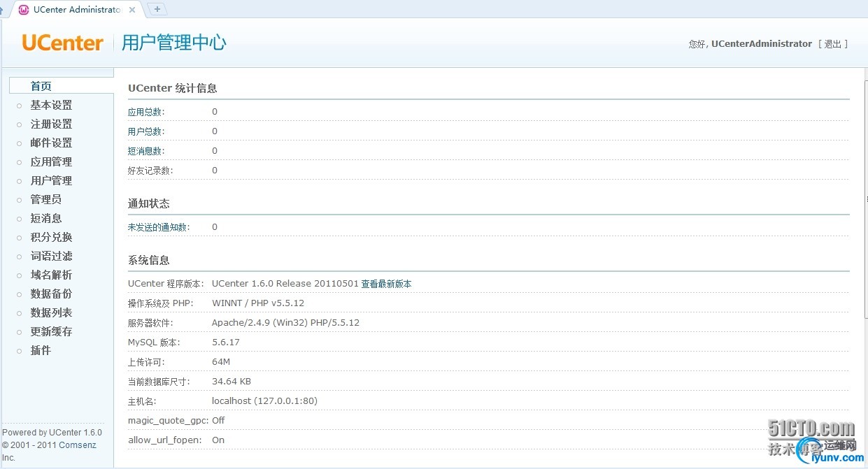
Task: Open 注册设置 in the sidebar
Action: pyautogui.click(x=51, y=124)
